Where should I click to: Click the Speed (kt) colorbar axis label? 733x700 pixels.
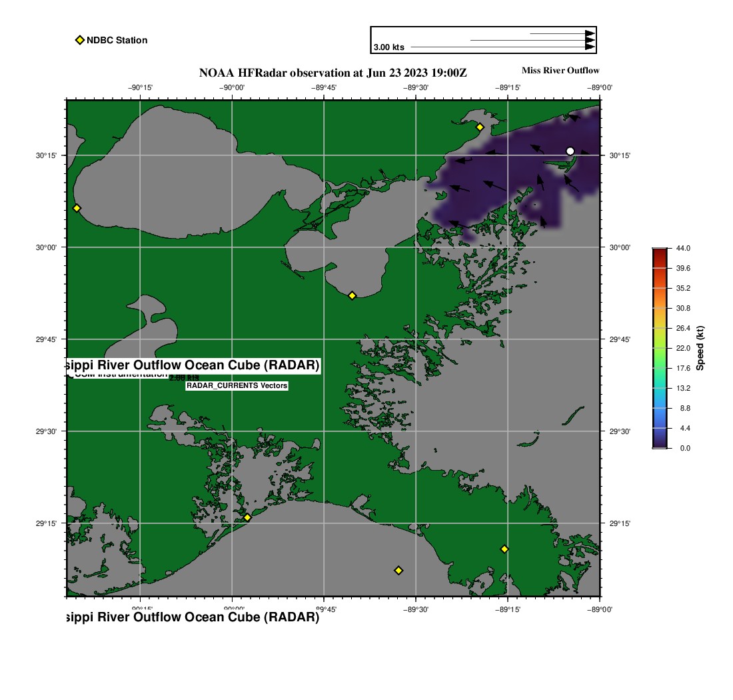click(700, 348)
